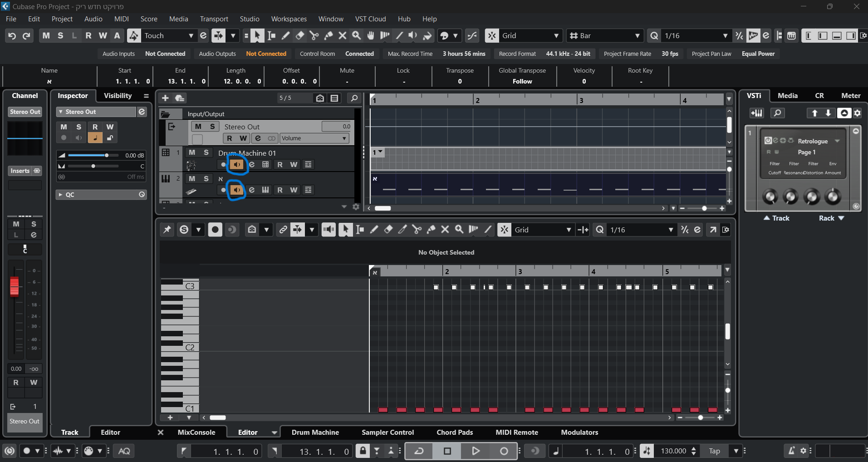
Task: Toggle monitor on Drum Machine 01 track
Action: click(236, 164)
